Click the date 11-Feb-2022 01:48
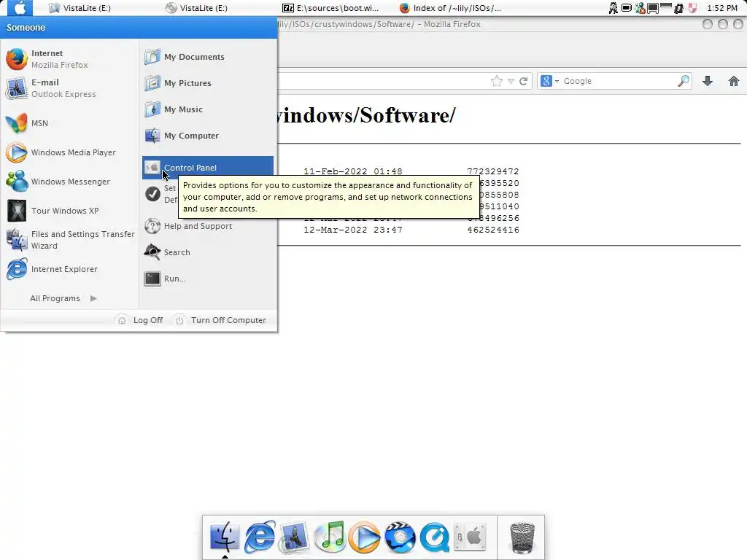 coord(353,171)
